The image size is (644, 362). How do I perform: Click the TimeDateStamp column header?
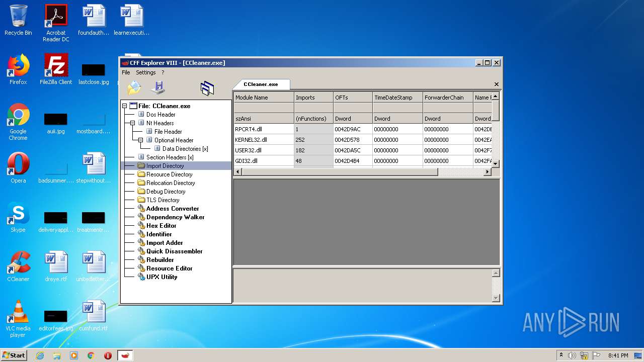397,98
